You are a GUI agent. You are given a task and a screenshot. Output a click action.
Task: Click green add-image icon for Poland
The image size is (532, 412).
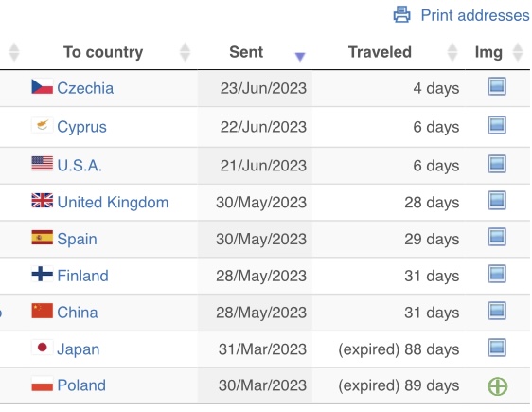498,386
